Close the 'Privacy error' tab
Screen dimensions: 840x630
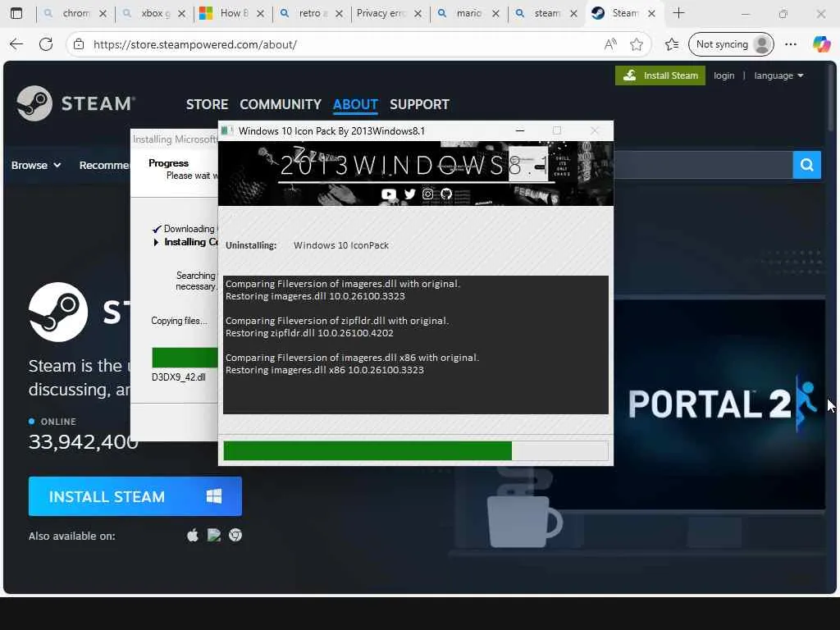click(418, 13)
